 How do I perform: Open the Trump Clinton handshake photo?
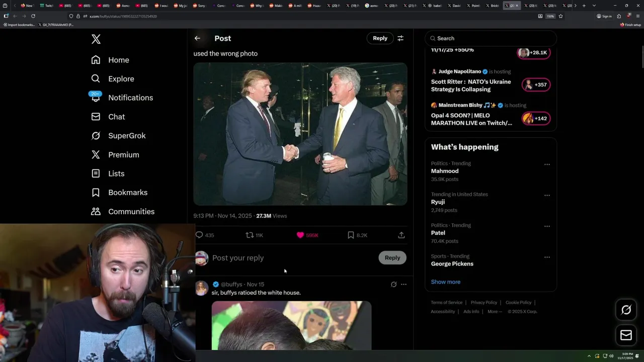click(x=300, y=134)
